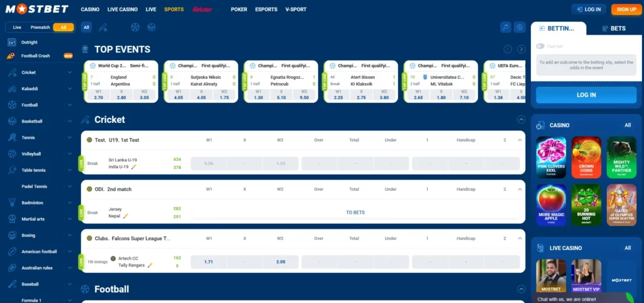Open the V-Sport menu item
The height and width of the screenshot is (303, 644).
click(x=296, y=9)
